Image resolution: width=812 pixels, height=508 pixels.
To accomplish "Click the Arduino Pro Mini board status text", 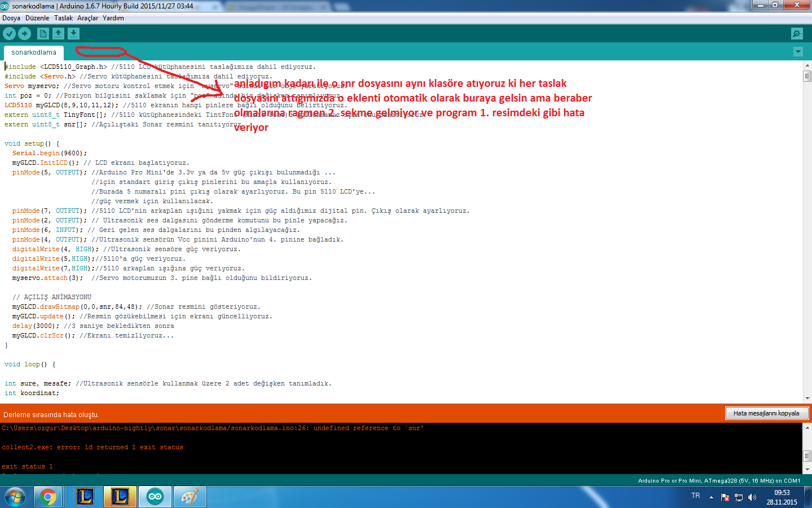I will coord(719,481).
